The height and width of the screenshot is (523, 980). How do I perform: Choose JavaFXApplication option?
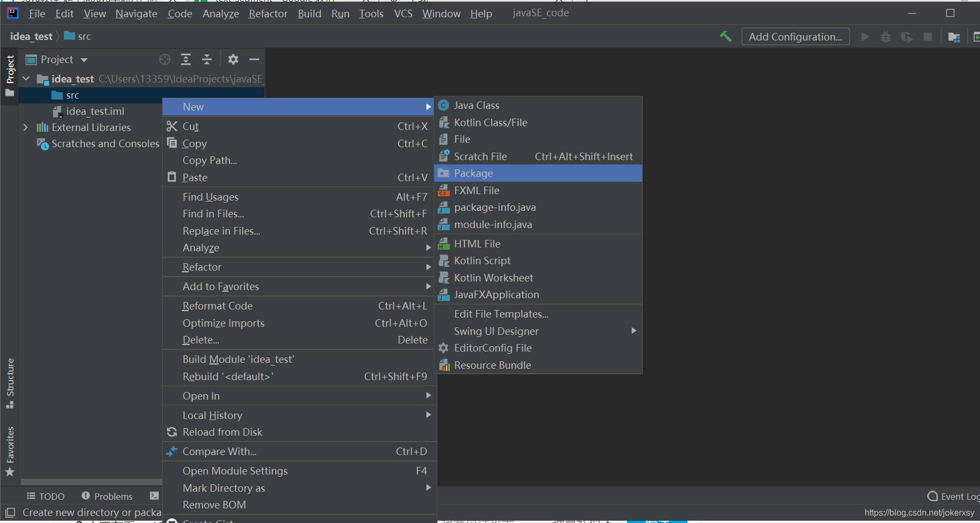(x=538, y=294)
